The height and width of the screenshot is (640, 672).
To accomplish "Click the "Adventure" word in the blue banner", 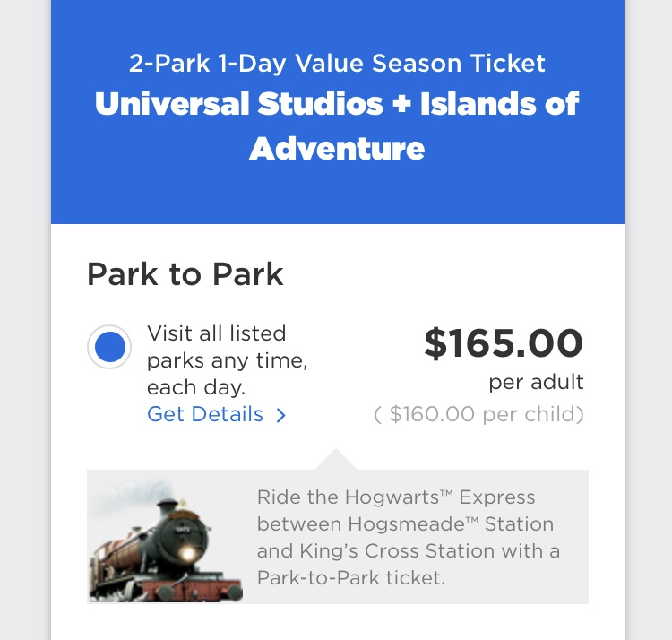I will 337,147.
